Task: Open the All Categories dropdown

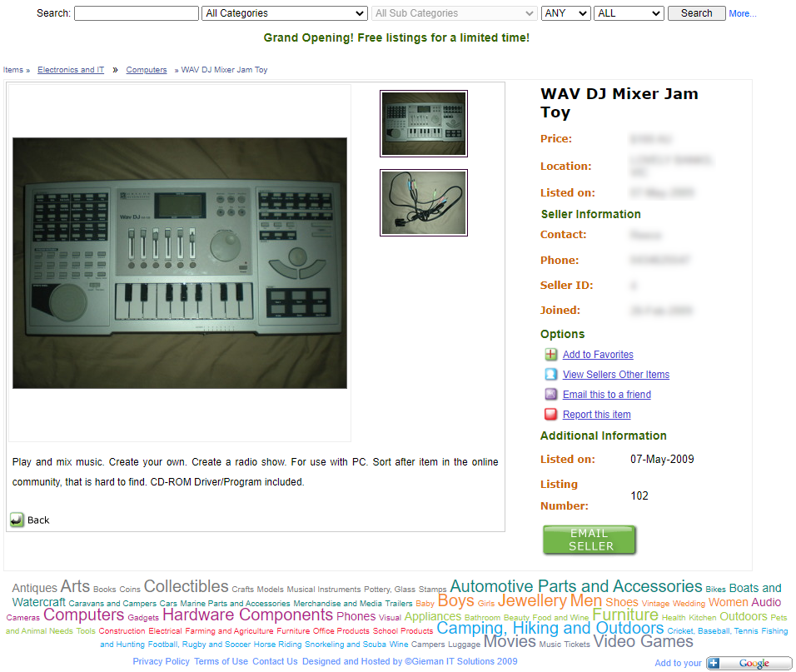Action: (x=284, y=13)
